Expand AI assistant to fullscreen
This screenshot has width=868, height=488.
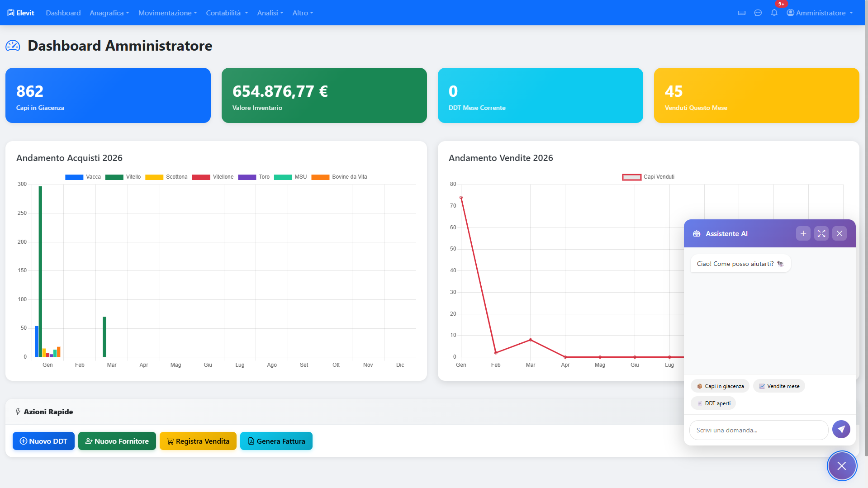(x=821, y=233)
